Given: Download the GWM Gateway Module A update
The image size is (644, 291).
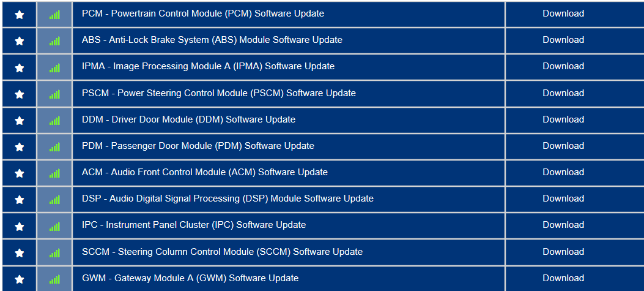Looking at the screenshot, I should coord(563,278).
